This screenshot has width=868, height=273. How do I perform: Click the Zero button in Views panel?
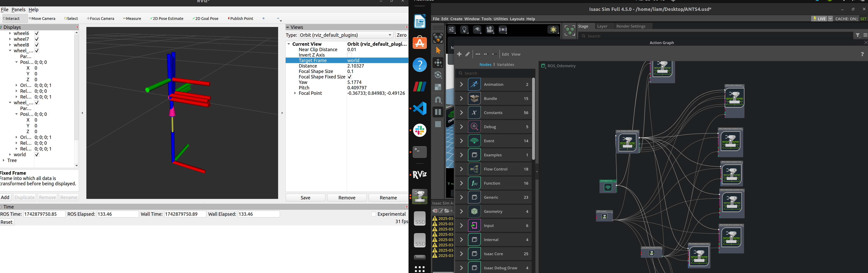click(x=401, y=35)
